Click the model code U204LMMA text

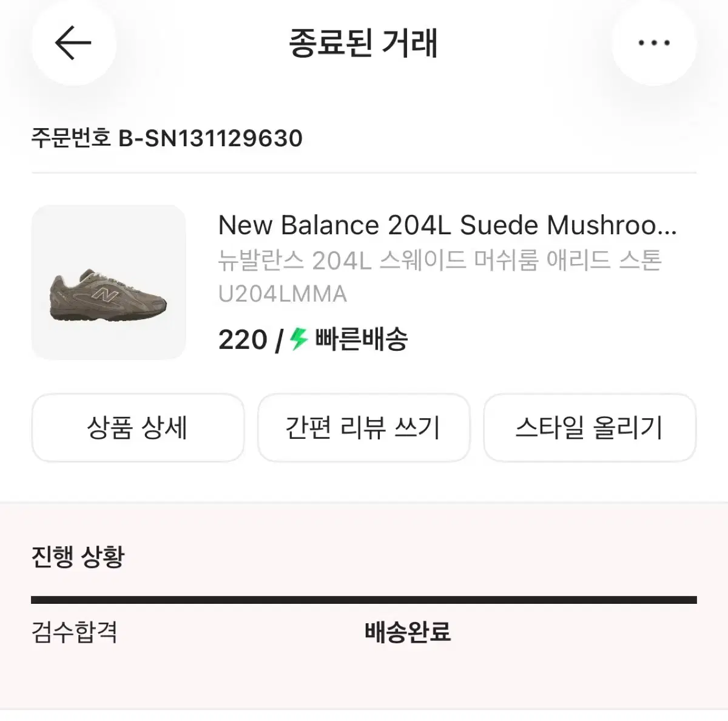click(x=282, y=294)
